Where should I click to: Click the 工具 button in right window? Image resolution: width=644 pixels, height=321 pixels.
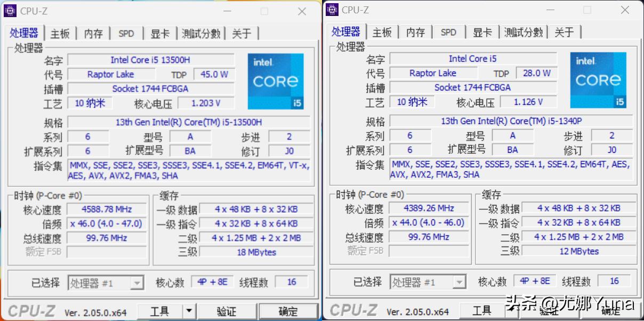click(x=481, y=310)
